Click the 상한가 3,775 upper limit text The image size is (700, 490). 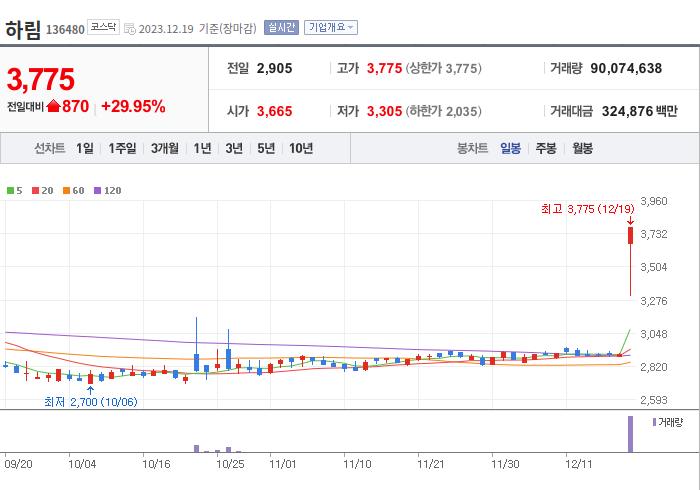pyautogui.click(x=443, y=69)
